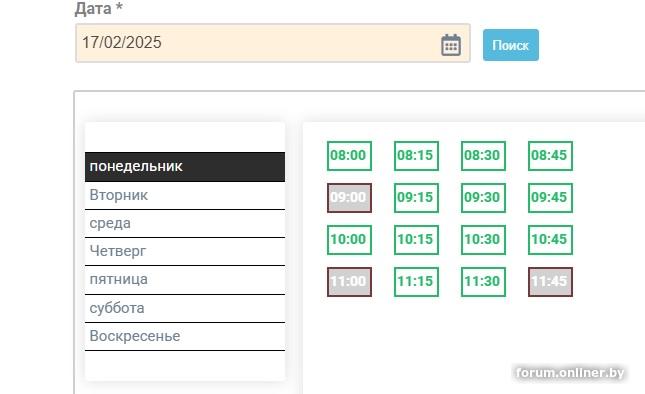
Task: Reserve the 11:15 time slot
Action: tap(416, 282)
